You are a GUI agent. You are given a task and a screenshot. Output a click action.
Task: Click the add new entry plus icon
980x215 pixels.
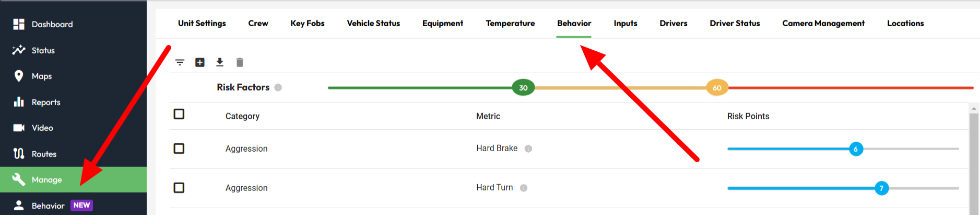[x=199, y=62]
